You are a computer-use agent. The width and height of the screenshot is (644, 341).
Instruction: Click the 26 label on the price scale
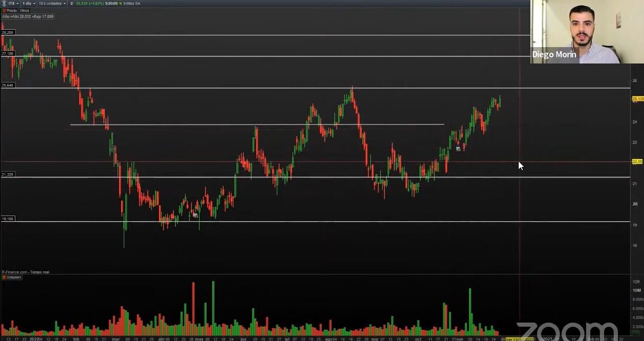[634, 80]
